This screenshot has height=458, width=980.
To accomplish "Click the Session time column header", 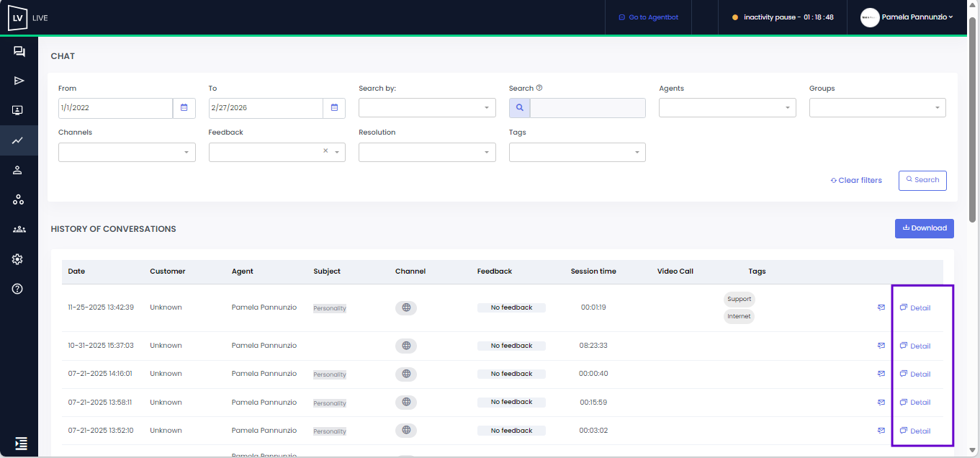I will pyautogui.click(x=593, y=271).
